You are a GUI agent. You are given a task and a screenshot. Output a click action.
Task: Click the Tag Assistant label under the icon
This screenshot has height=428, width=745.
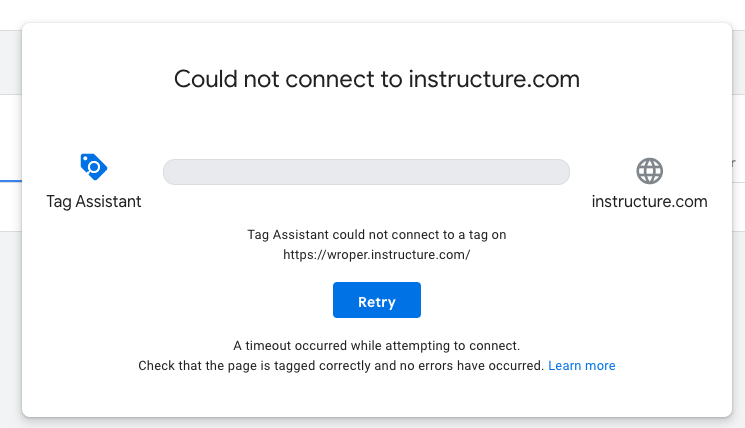pos(94,201)
